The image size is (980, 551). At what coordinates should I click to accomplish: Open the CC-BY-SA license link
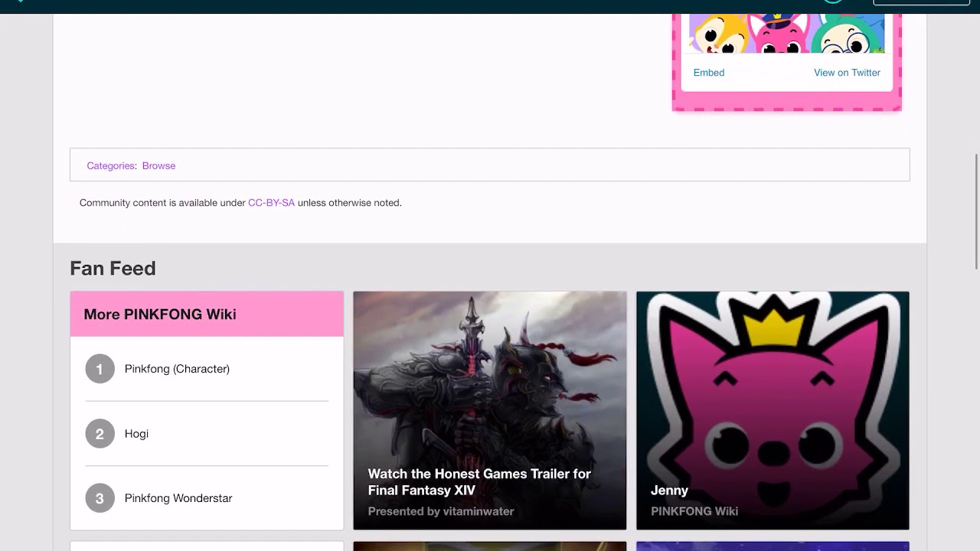coord(271,203)
